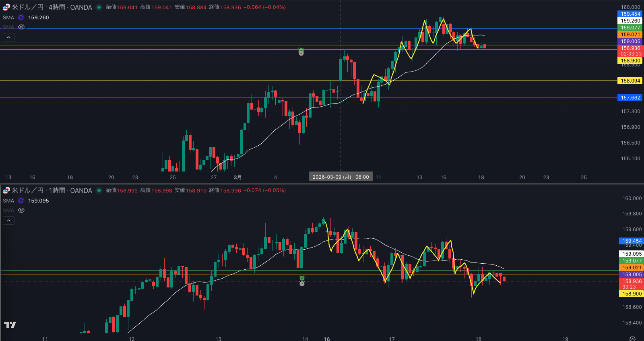Click blue 157.662 price label on 4-hour axis
Image resolution: width=644 pixels, height=341 pixels.
pyautogui.click(x=630, y=98)
